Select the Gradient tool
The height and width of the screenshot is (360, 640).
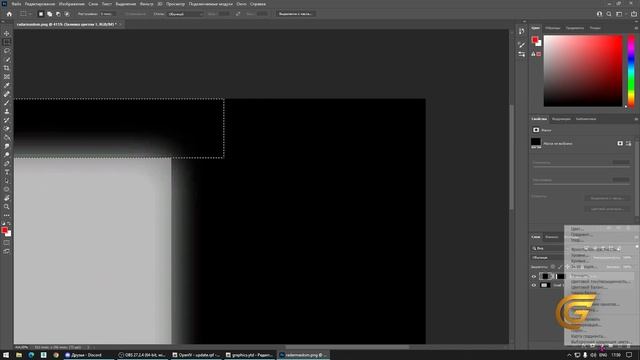(7, 138)
